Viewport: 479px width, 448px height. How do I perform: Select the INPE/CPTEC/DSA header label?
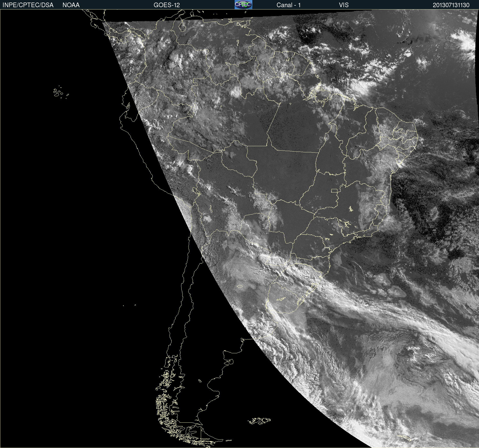(28, 5)
